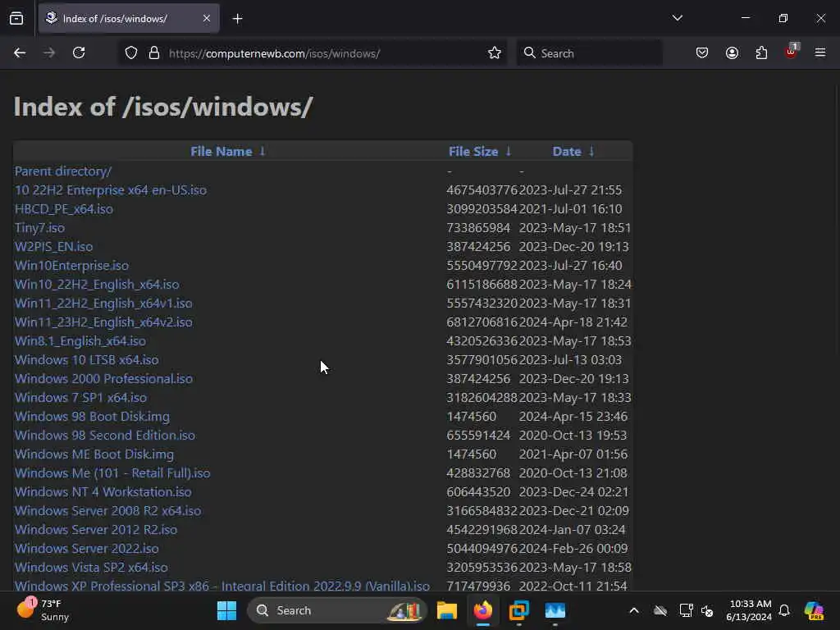Open Windows Server 2012 R2.iso
Viewport: 840px width, 630px height.
coord(96,529)
